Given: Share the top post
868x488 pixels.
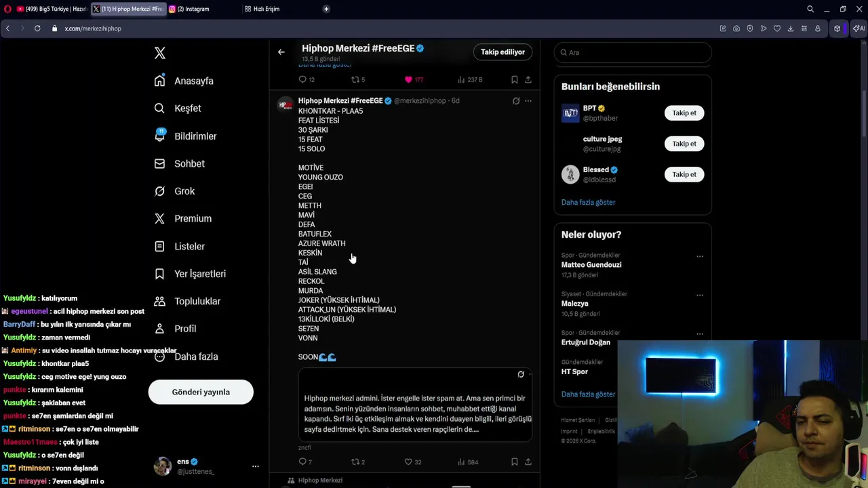Looking at the screenshot, I should coord(528,79).
